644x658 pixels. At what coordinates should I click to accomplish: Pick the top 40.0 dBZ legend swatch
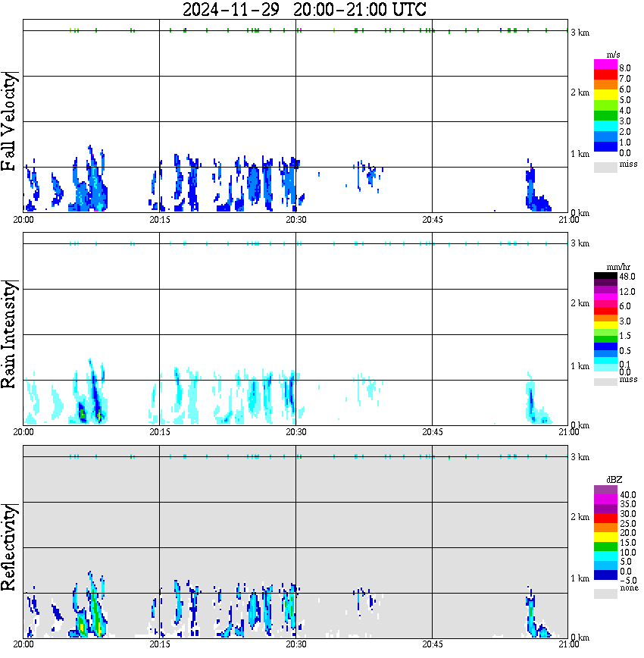605,490
